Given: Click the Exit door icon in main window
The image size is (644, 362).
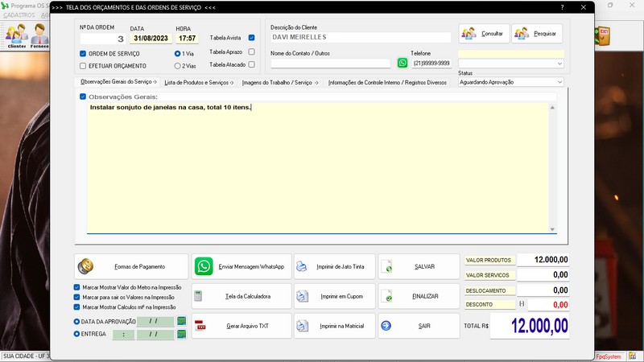Looking at the screenshot, I should click(x=602, y=36).
